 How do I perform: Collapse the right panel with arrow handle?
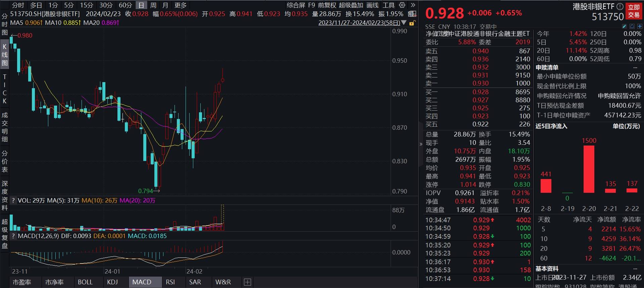click(x=421, y=144)
